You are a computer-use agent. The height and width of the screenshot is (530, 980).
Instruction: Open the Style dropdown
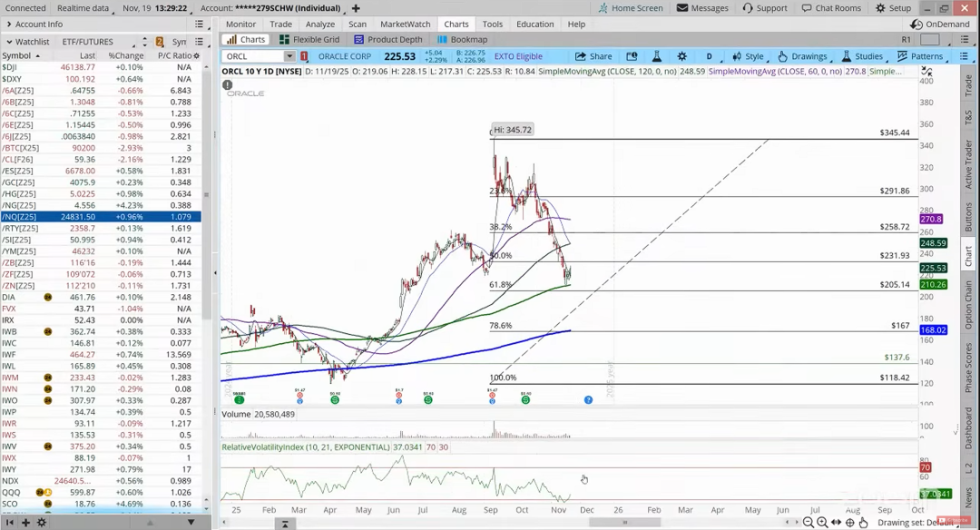749,56
